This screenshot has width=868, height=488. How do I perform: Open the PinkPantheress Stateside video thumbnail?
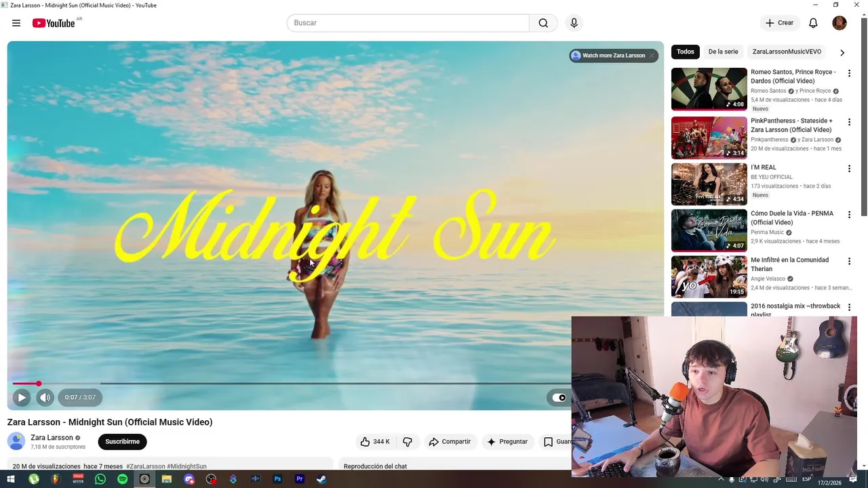709,138
